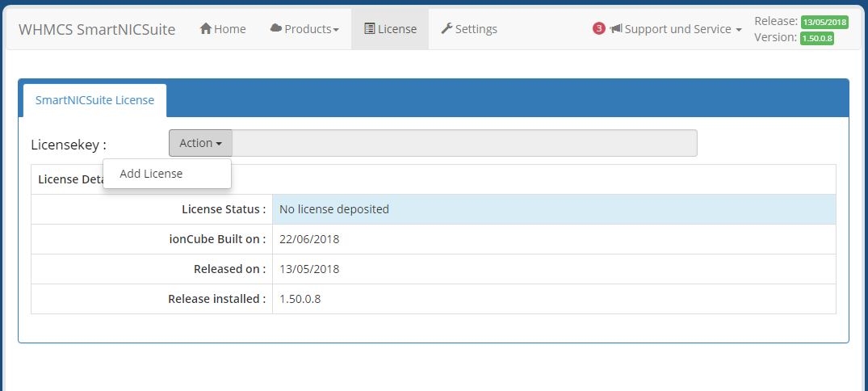Click the green release date badge 13/05/2018

[x=824, y=22]
